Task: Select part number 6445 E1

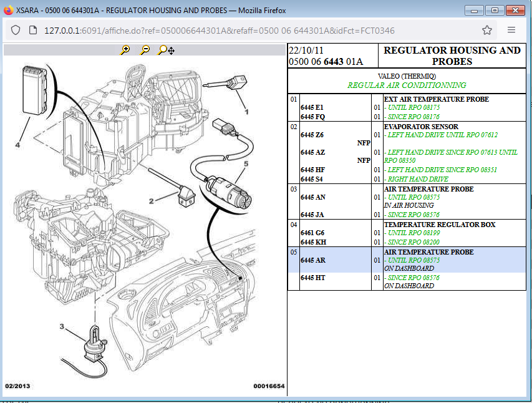Action: [x=312, y=108]
